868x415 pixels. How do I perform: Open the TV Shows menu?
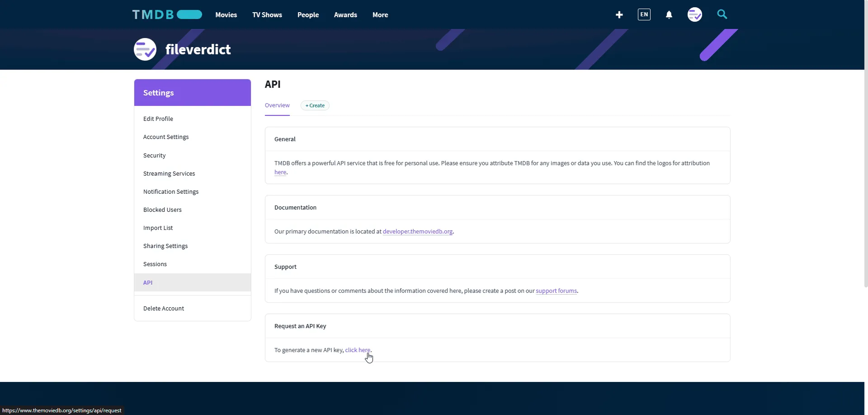pos(267,15)
